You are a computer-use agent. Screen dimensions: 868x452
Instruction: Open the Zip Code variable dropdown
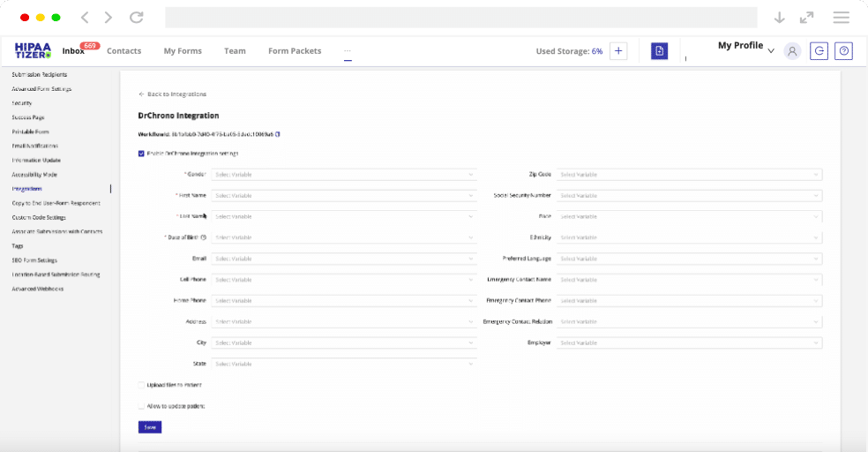[689, 175]
